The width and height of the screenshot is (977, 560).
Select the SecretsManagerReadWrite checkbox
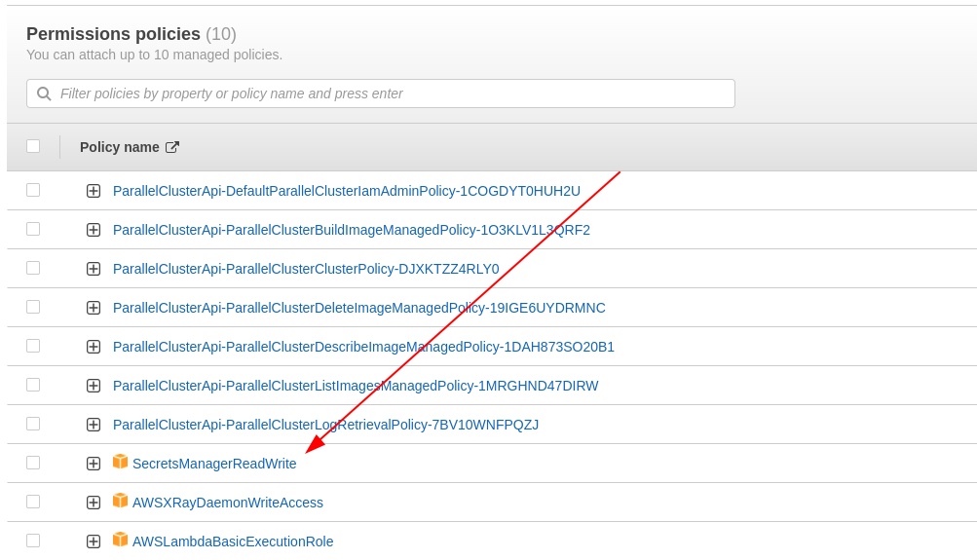tap(33, 463)
